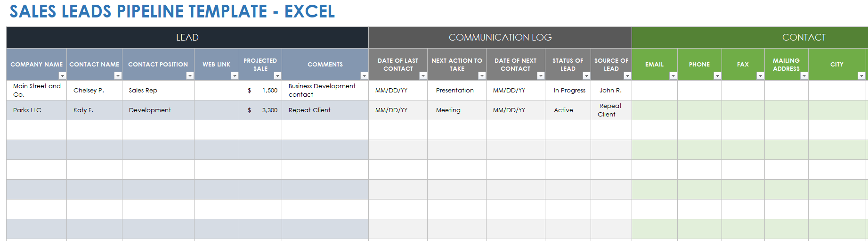Open the Email column filter dropdown
Viewport: 868px width, 241px height.
(x=673, y=76)
